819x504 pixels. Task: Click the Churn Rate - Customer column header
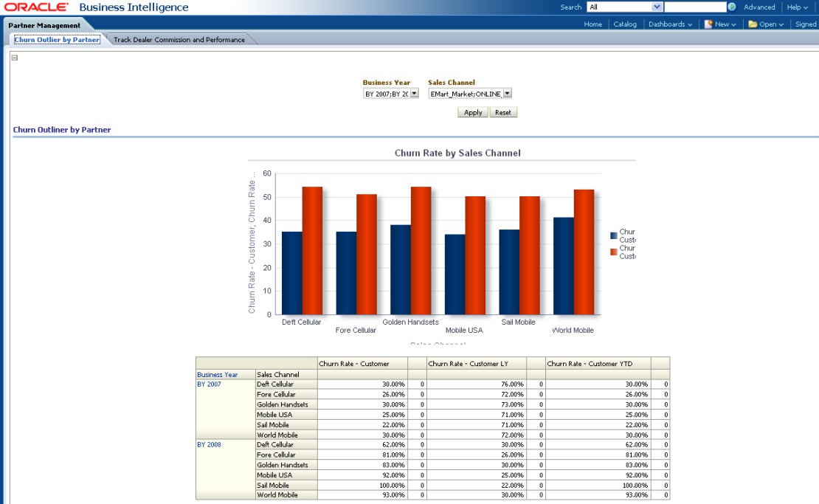362,364
